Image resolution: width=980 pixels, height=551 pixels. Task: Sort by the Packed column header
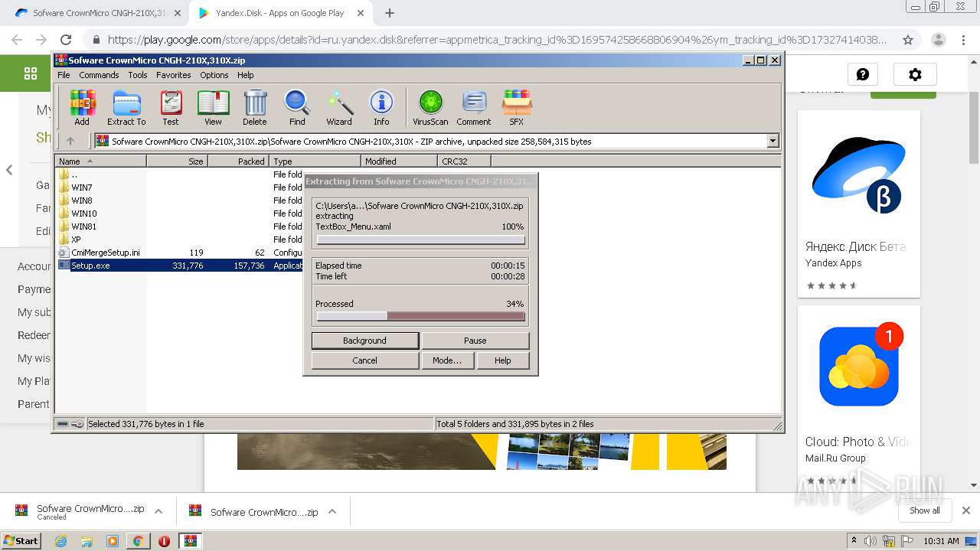click(x=238, y=161)
